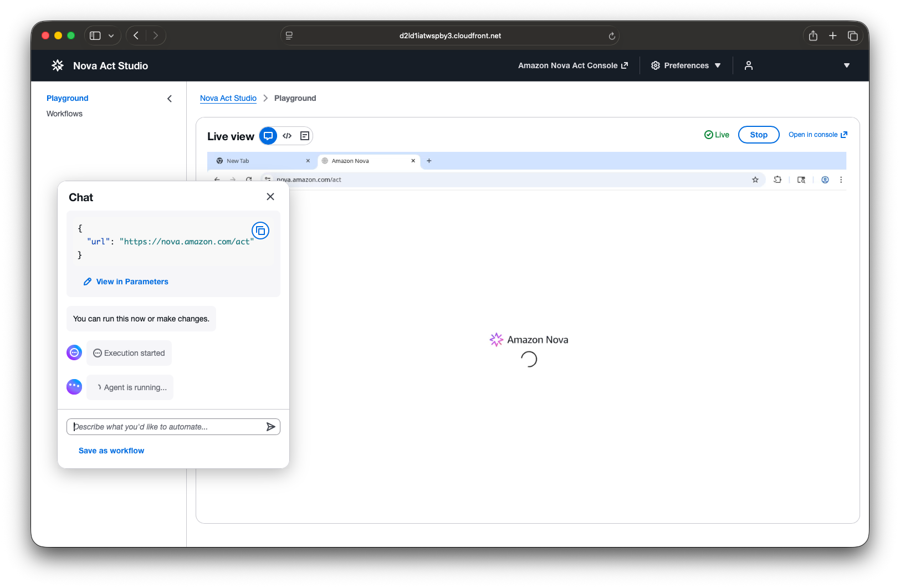Click View in Parameters link
900x588 pixels.
[x=126, y=282]
